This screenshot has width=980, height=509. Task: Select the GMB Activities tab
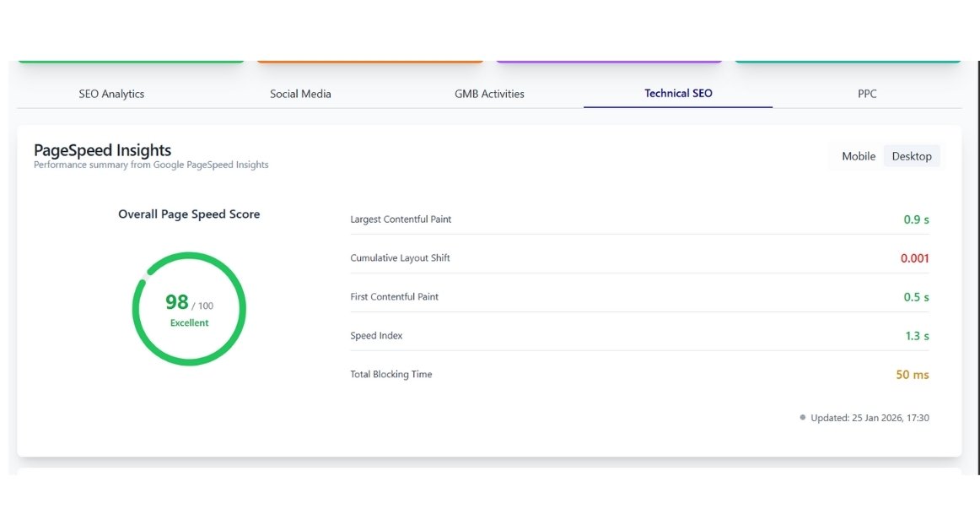point(489,94)
